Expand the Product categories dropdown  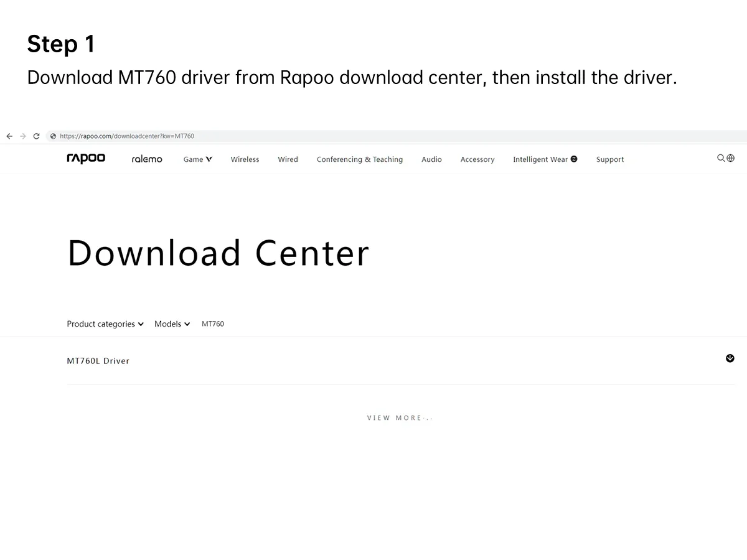(x=105, y=324)
